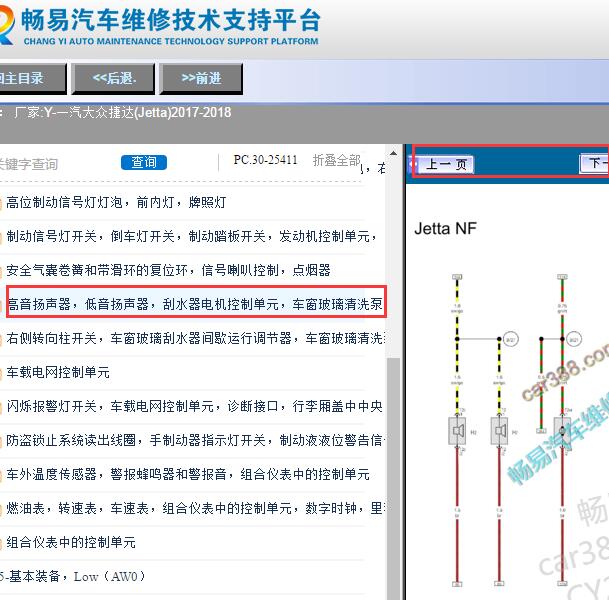Go forward with >>前进 button
The image size is (609, 600).
pyautogui.click(x=201, y=79)
